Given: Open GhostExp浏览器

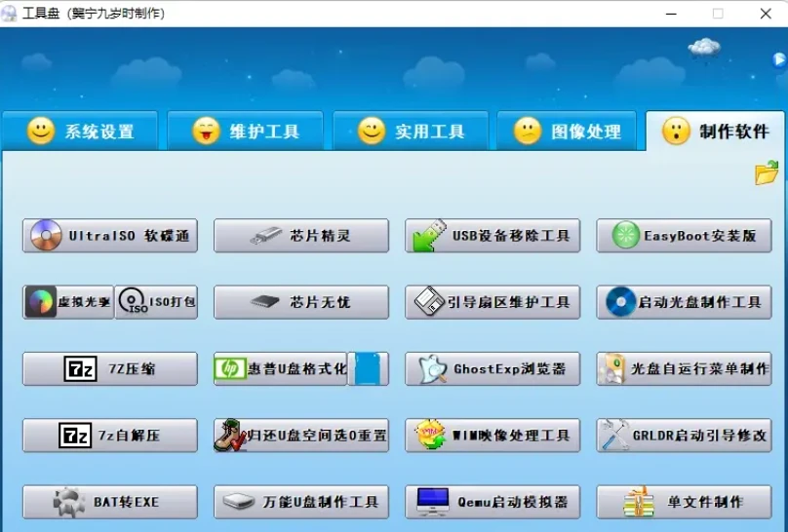Looking at the screenshot, I should (x=492, y=369).
